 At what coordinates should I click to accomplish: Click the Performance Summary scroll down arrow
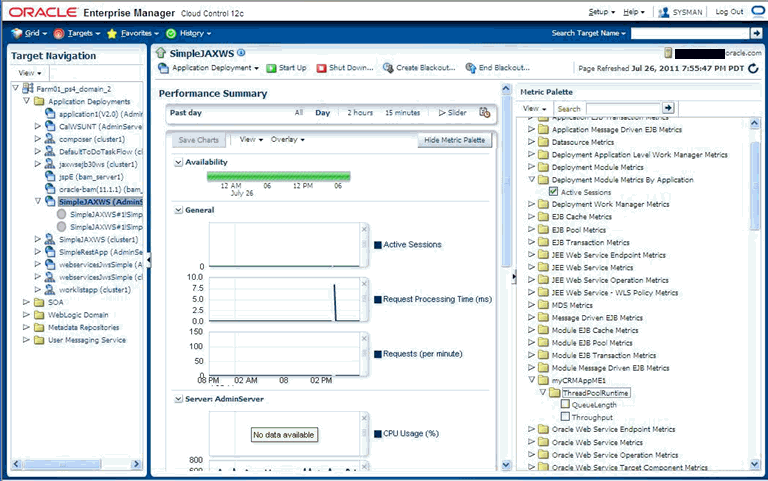tap(506, 465)
